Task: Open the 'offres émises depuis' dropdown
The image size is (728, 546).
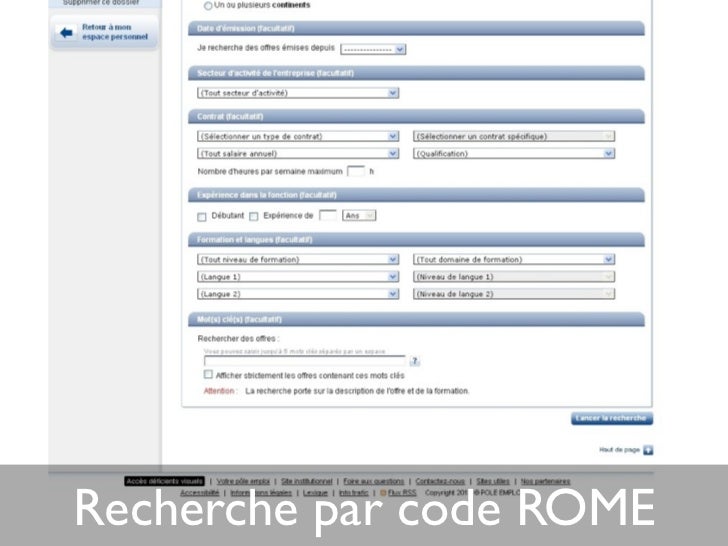Action: 373,49
